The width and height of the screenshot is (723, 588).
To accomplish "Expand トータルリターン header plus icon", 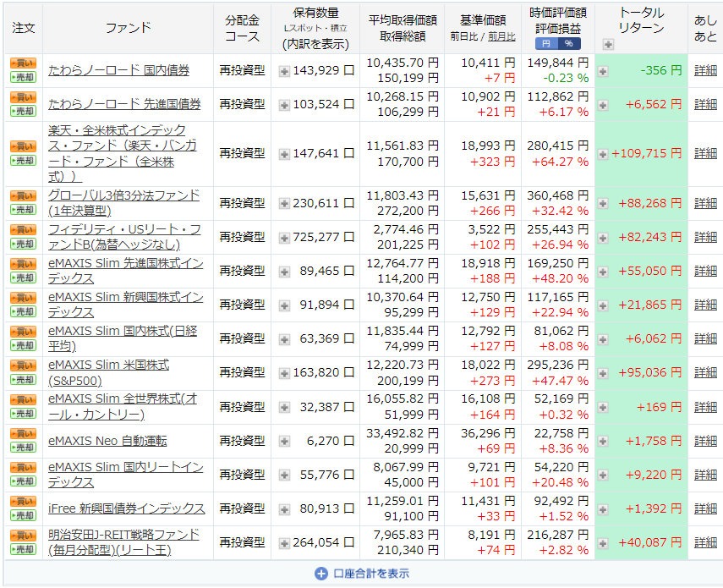I will click(608, 45).
